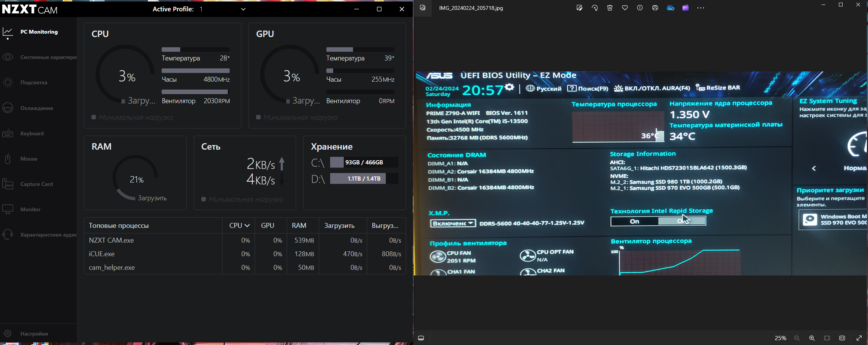The height and width of the screenshot is (345, 868).
Task: Select the Mouse icon in the CAM sidebar
Action: [x=8, y=159]
